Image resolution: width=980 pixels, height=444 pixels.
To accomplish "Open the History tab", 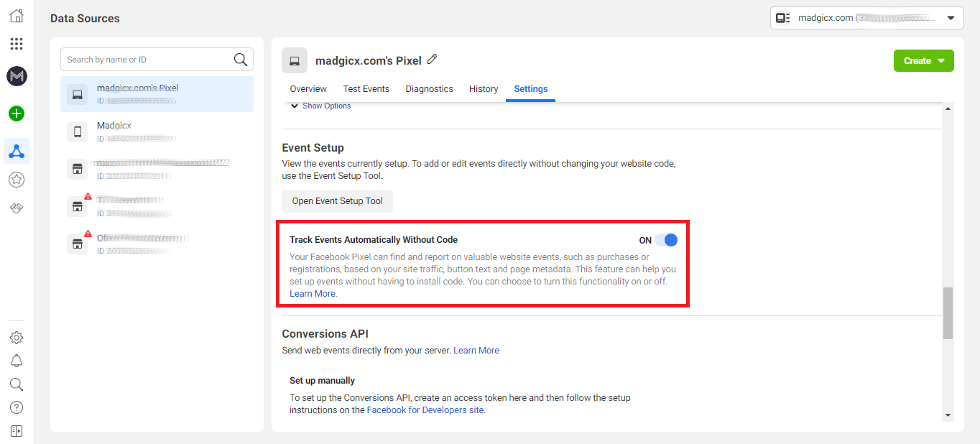I will [484, 89].
